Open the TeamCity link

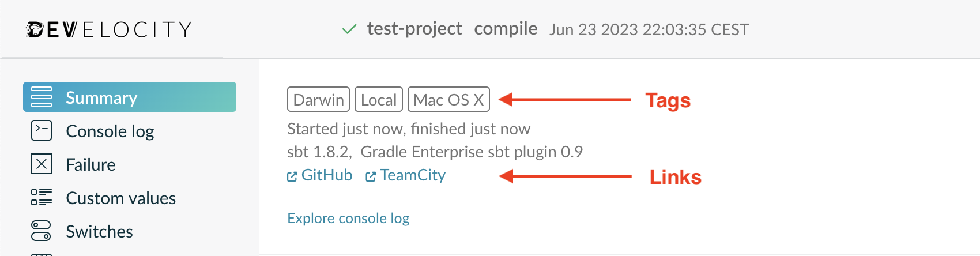413,175
